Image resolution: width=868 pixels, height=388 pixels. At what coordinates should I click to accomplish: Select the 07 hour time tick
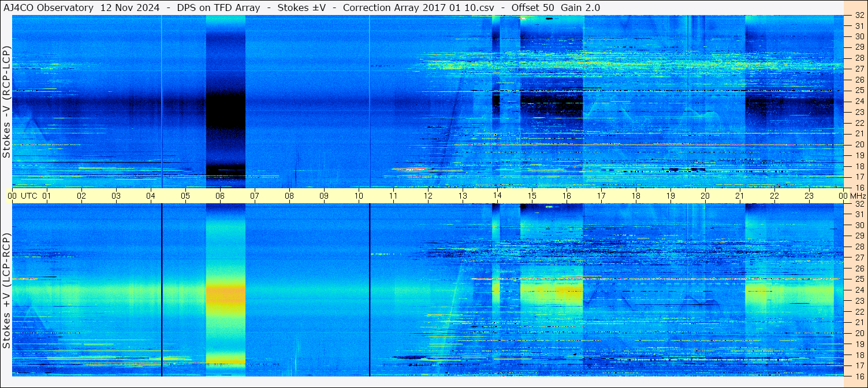(x=255, y=196)
